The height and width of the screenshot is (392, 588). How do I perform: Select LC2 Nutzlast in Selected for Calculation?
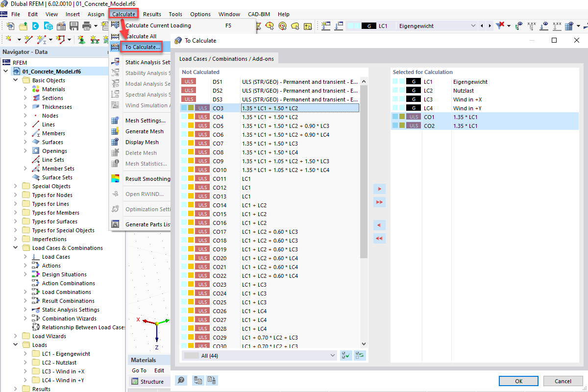(485, 91)
